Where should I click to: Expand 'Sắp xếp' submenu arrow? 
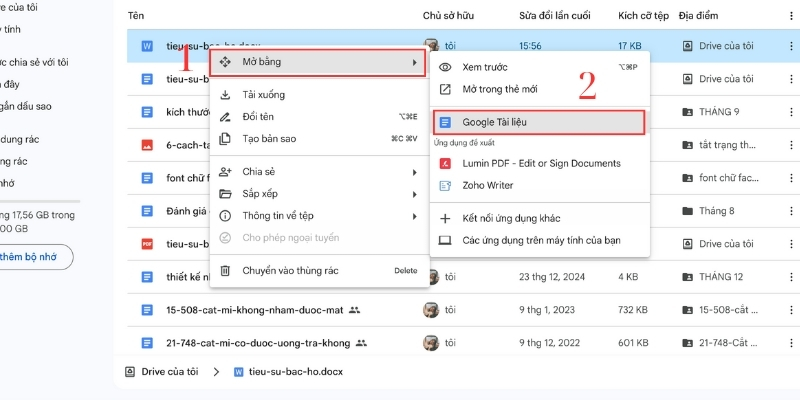(x=415, y=194)
